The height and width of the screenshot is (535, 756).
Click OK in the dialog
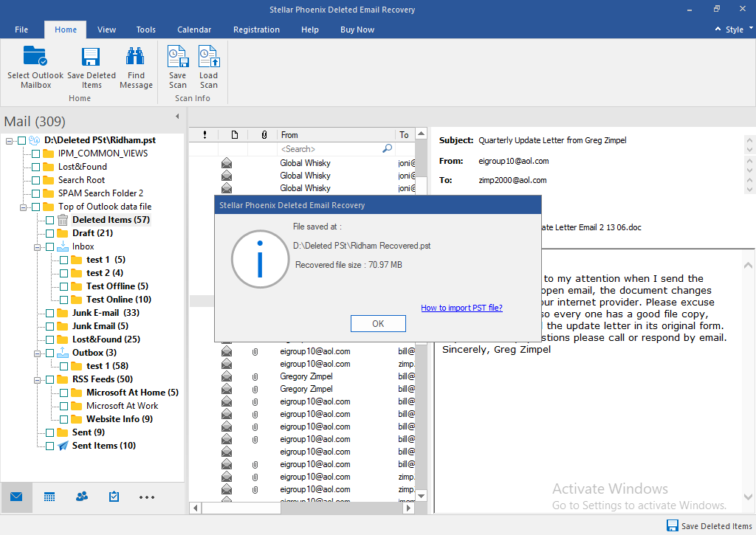pos(378,323)
